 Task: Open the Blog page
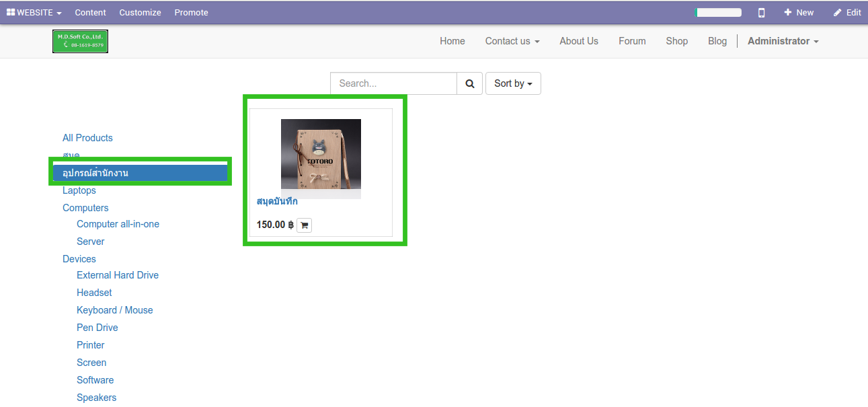(x=717, y=41)
